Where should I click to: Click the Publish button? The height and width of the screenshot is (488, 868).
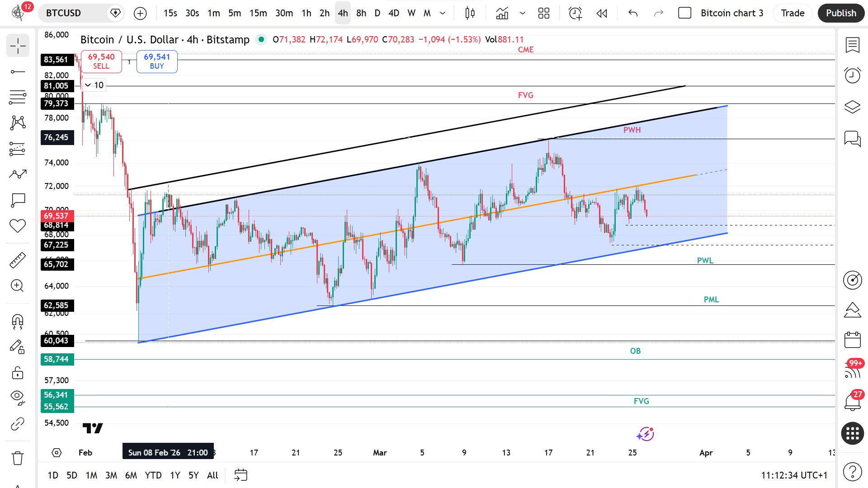[840, 13]
